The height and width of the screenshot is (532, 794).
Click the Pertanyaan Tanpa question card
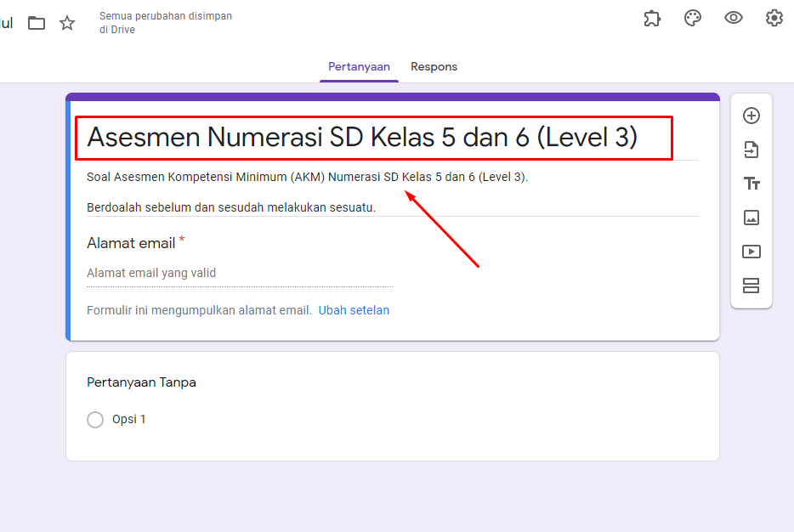140,382
